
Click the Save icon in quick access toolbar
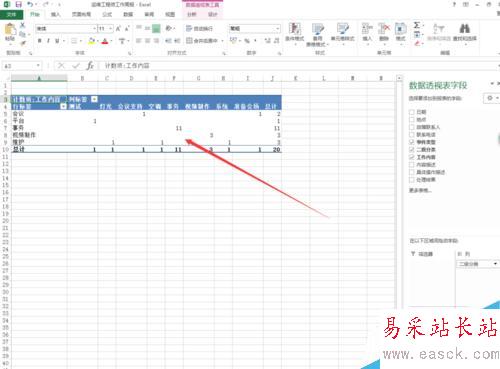click(x=19, y=4)
